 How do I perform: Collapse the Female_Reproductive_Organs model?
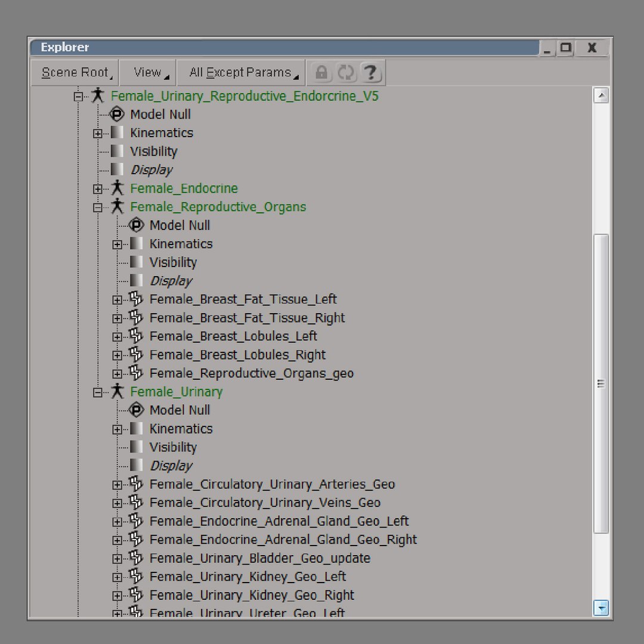tap(97, 208)
